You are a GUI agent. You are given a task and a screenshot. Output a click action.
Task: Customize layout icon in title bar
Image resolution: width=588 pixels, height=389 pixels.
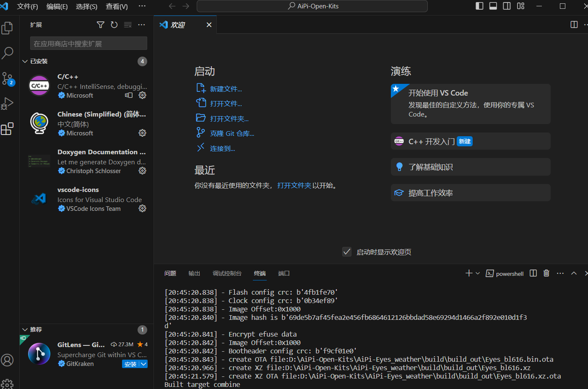pyautogui.click(x=521, y=6)
